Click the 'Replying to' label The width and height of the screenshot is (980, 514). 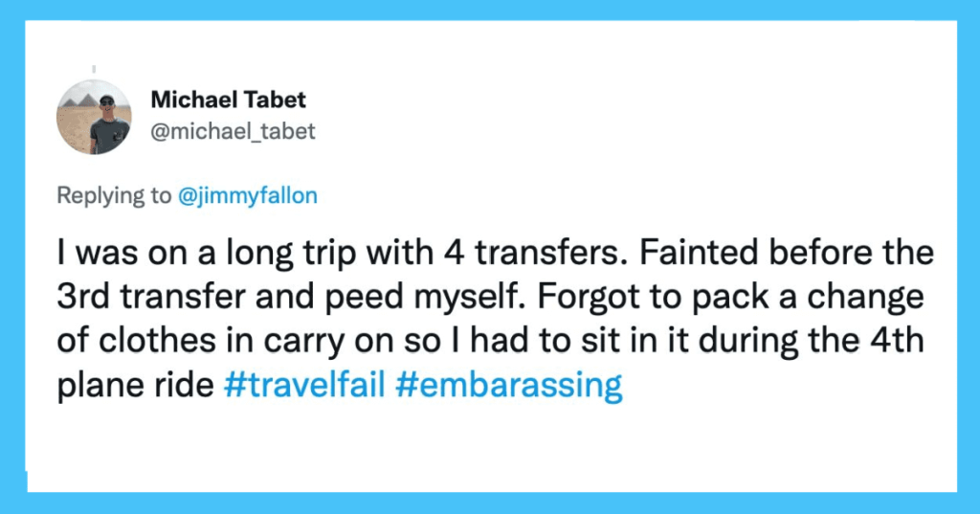tap(114, 195)
